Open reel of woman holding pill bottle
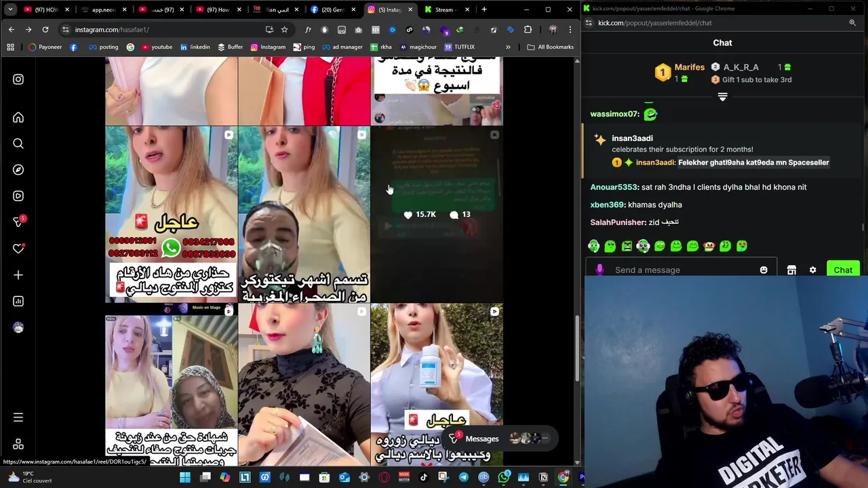Viewport: 868px width, 488px height. (437, 384)
